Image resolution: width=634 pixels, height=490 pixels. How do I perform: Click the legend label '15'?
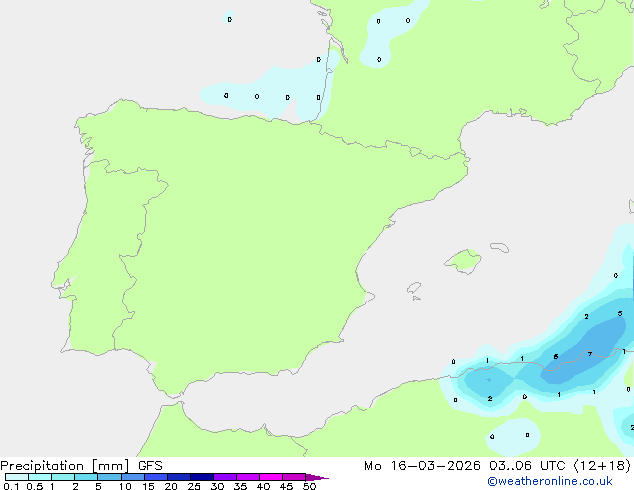(x=148, y=486)
